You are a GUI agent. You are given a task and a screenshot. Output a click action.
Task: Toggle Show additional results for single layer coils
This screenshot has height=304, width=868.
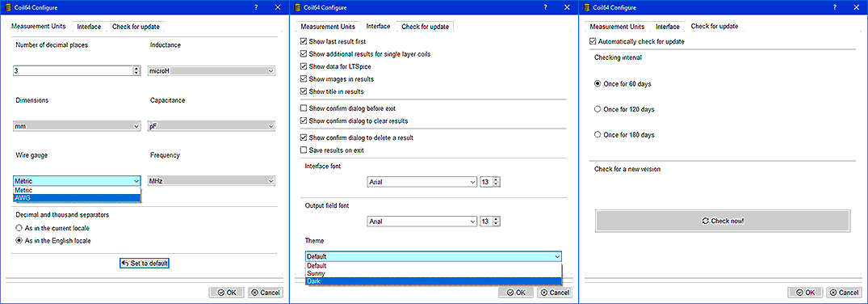[365, 54]
